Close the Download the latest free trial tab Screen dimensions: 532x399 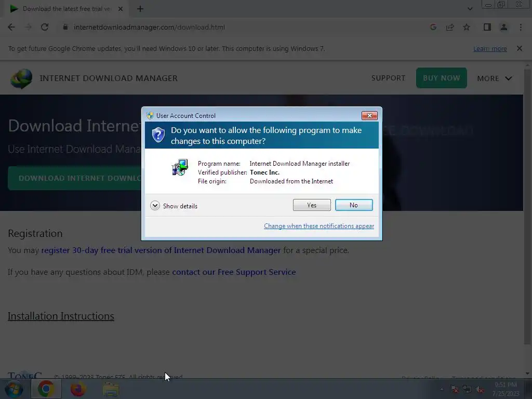121,9
